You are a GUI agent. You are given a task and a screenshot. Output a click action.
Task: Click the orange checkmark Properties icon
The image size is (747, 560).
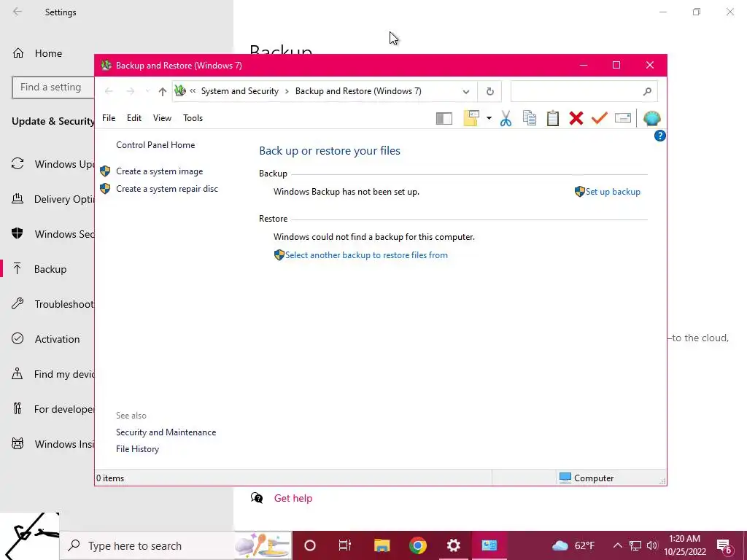coord(600,117)
